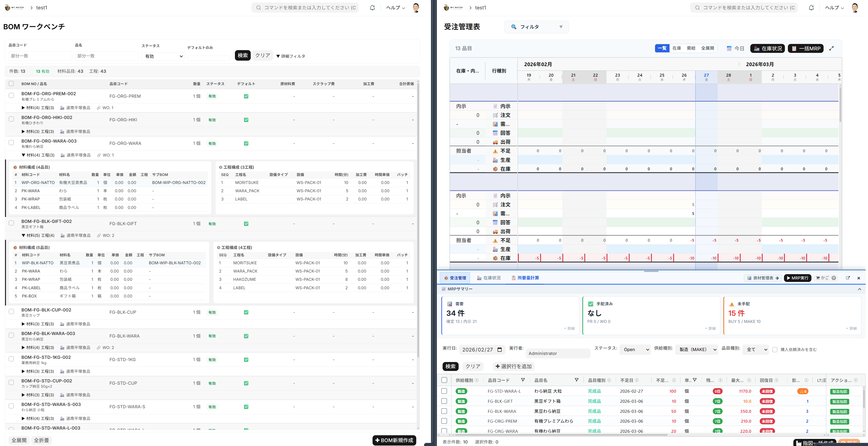Click the fullscreen expand arrows icon
The height and width of the screenshot is (446, 868).
(831, 49)
